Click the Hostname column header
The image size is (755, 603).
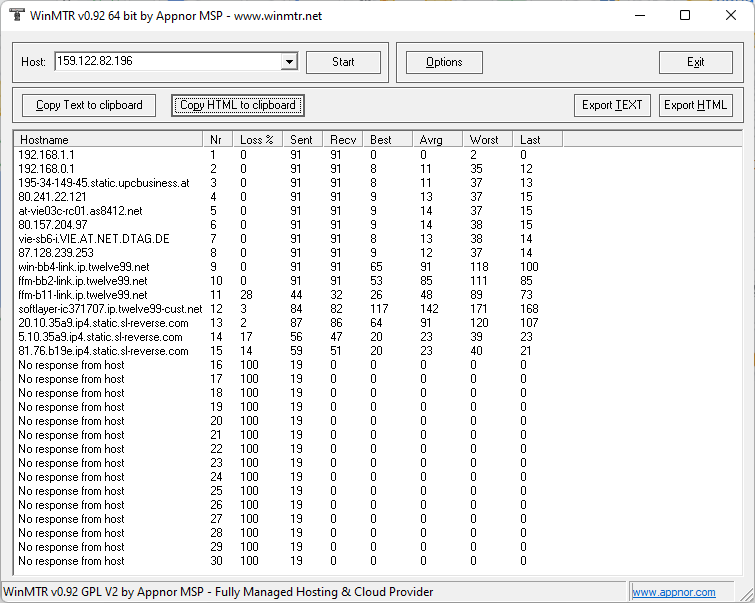(108, 140)
